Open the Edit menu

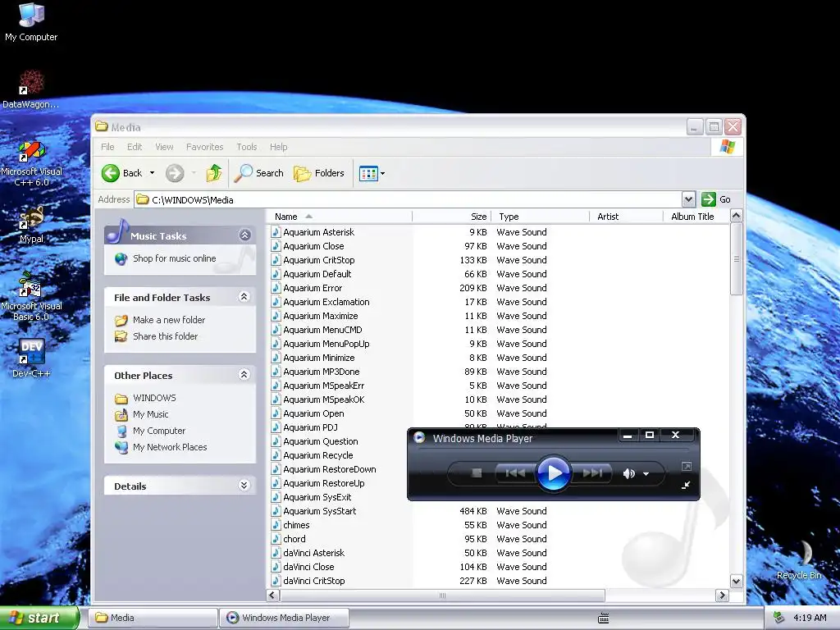tap(135, 147)
